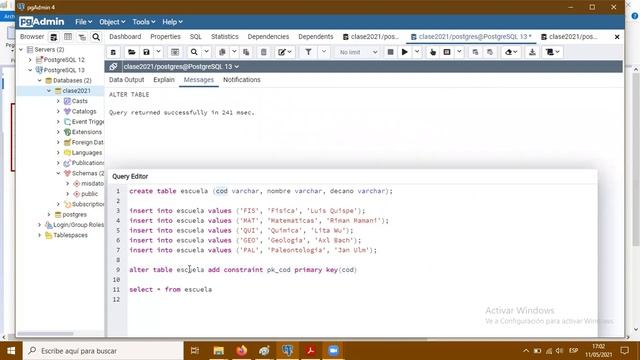Click in the Windows search box
640x360 pixels.
(x=103, y=351)
